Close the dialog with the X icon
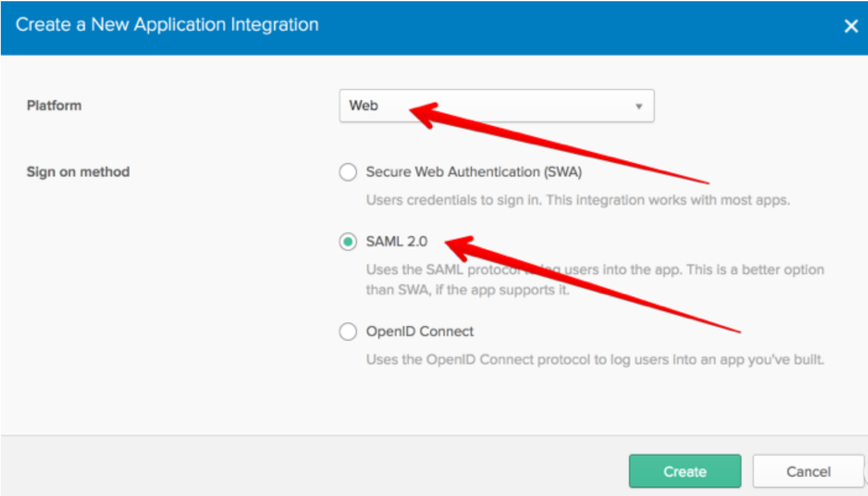 tap(851, 27)
